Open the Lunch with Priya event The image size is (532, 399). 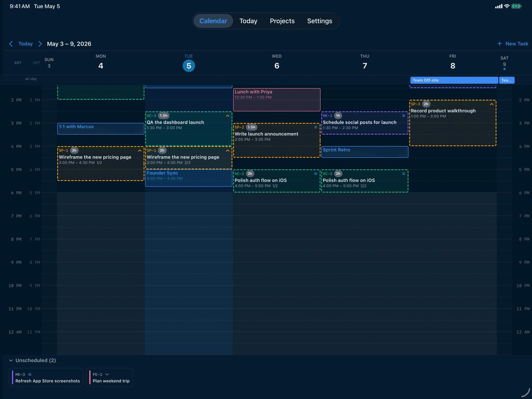point(277,100)
